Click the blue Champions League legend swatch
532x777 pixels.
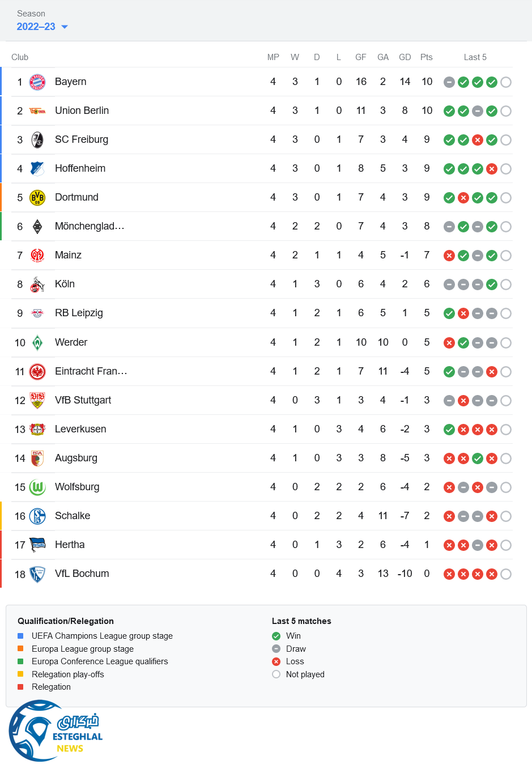20,636
